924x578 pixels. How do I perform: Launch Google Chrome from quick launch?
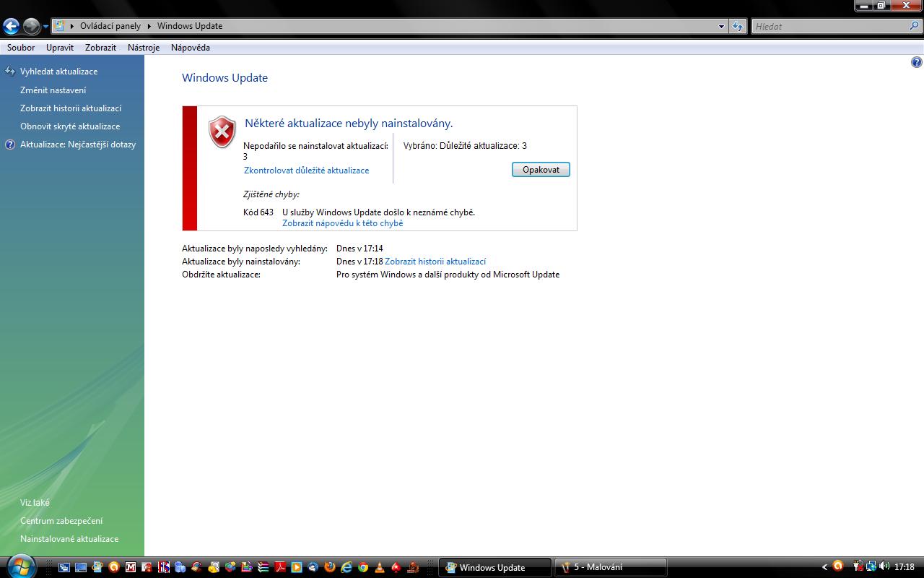(x=362, y=568)
